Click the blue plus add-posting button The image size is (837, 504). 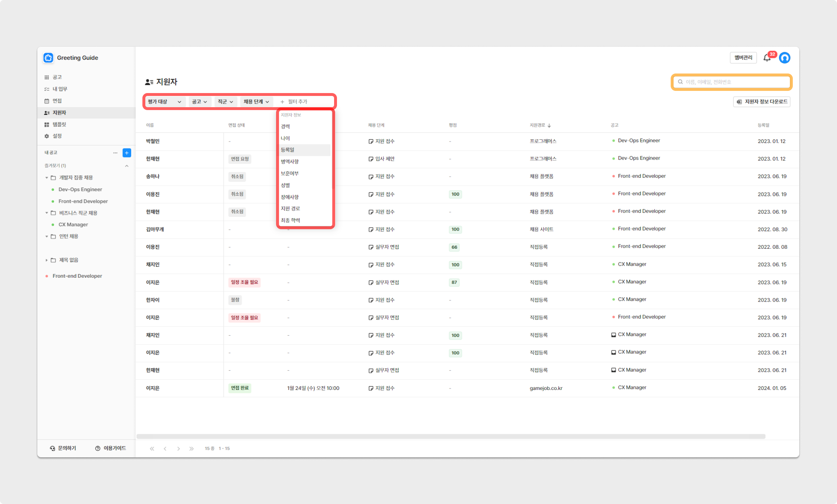pyautogui.click(x=127, y=153)
